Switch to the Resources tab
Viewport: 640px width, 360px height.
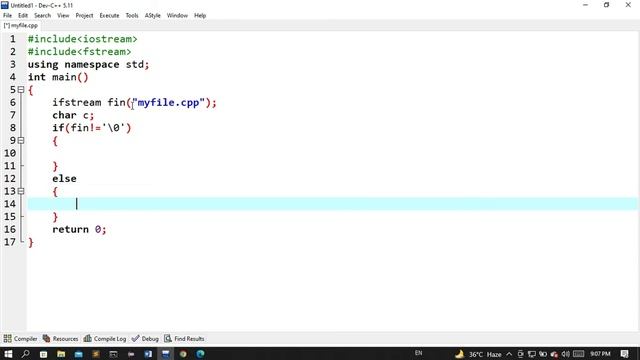(60, 339)
